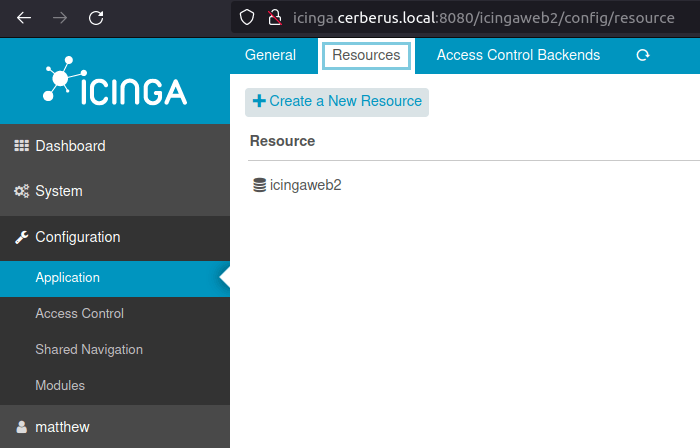This screenshot has height=448, width=700.
Task: Click the browser forward arrow
Action: (x=60, y=18)
